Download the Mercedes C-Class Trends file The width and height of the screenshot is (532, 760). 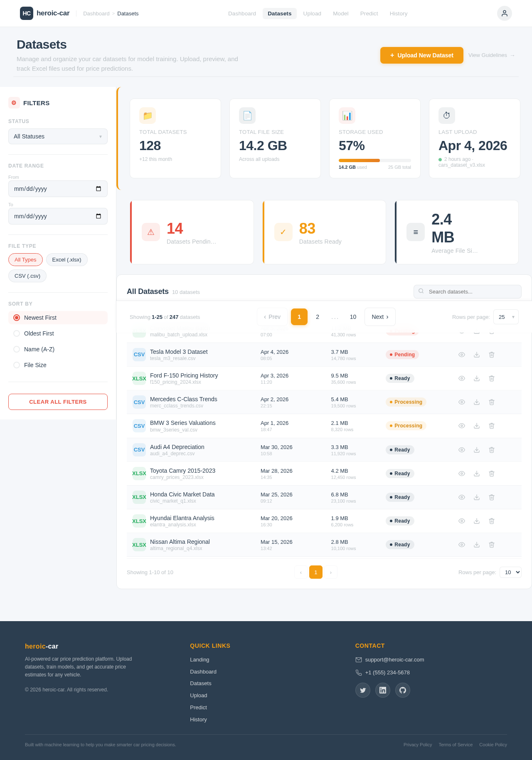477,402
